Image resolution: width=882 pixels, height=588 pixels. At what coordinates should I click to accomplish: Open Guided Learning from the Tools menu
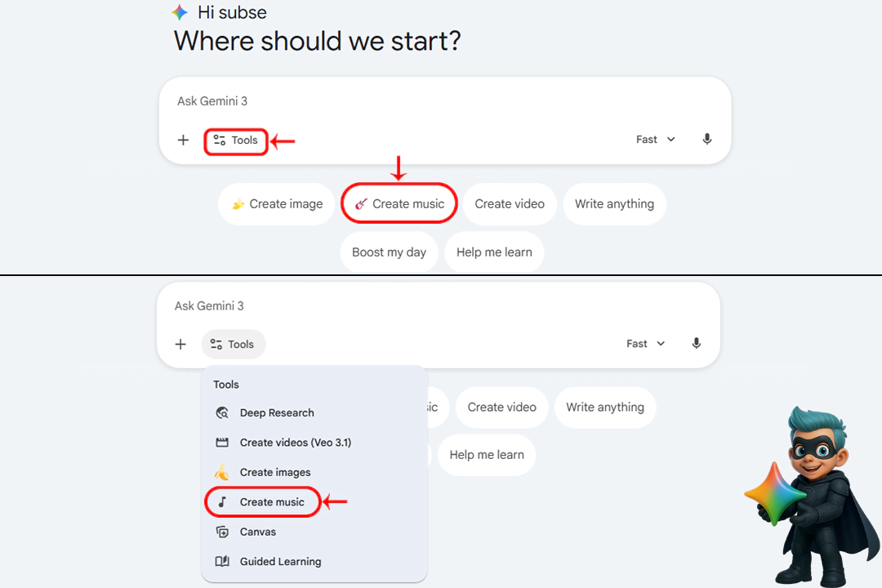point(280,562)
